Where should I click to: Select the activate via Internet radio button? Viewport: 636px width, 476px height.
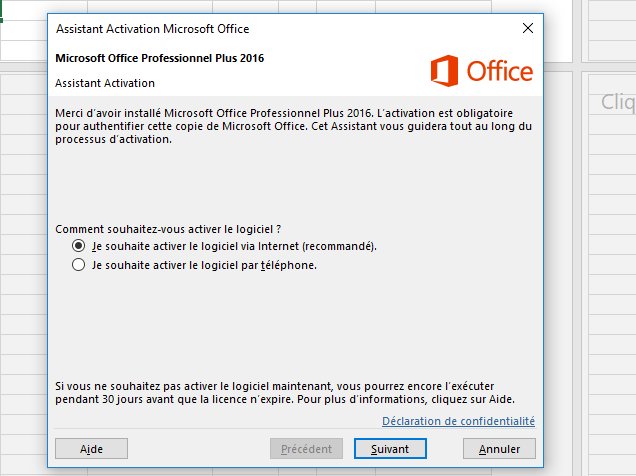pyautogui.click(x=79, y=245)
